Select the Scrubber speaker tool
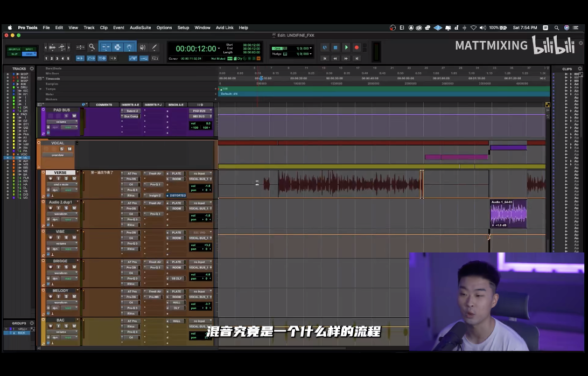 click(x=143, y=47)
